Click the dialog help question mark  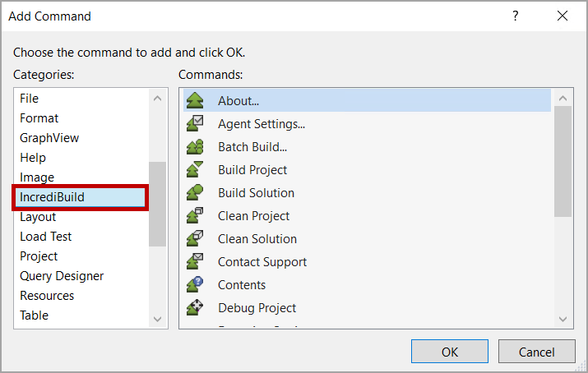(x=516, y=16)
